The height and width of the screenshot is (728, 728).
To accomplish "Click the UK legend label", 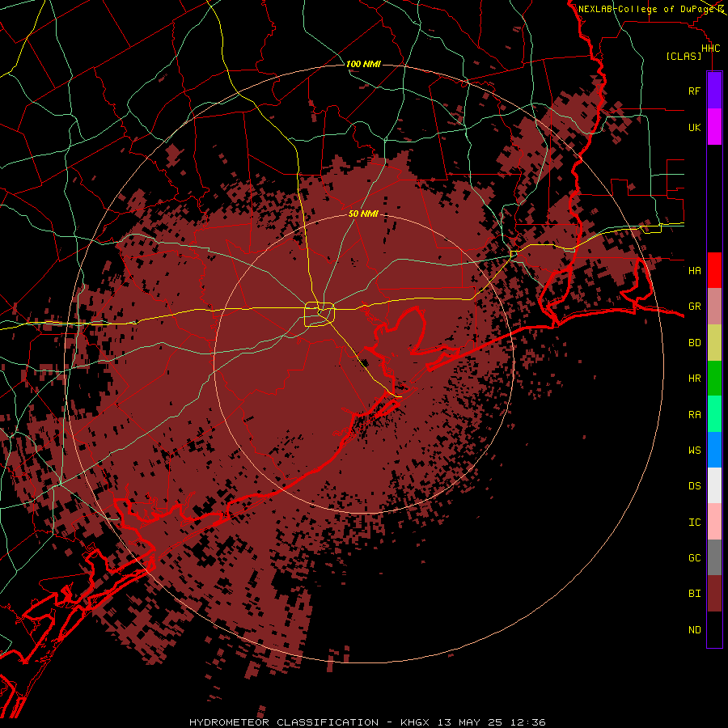I will click(694, 127).
